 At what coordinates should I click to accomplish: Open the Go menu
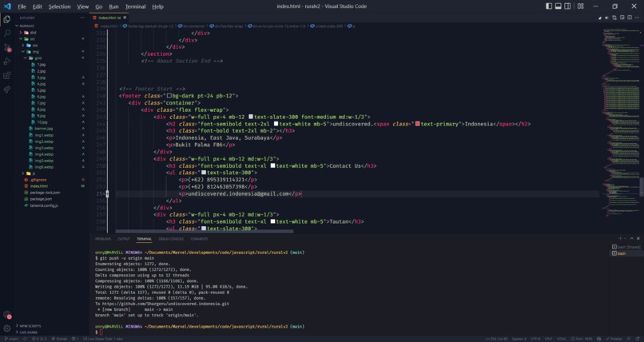pyautogui.click(x=98, y=6)
